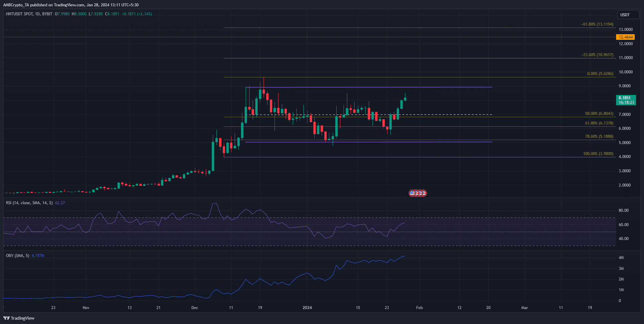Select the 78.60% (5.1888) Fibonacci label

pyautogui.click(x=599, y=136)
